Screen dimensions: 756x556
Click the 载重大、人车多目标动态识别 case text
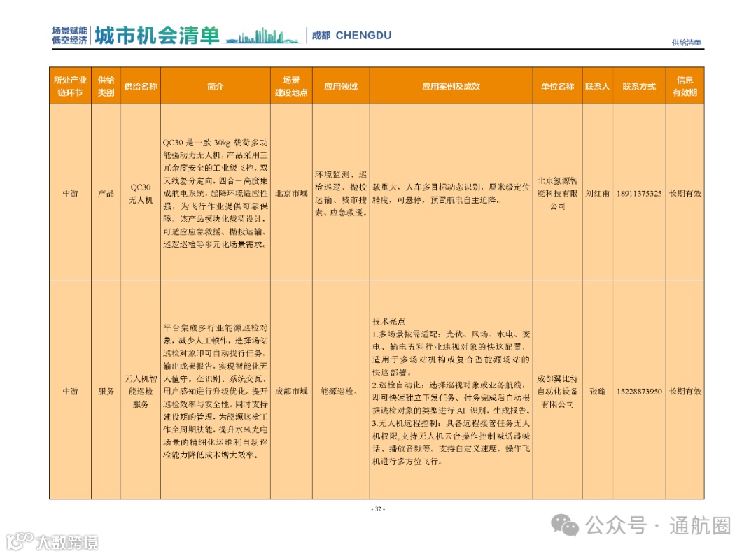451,193
